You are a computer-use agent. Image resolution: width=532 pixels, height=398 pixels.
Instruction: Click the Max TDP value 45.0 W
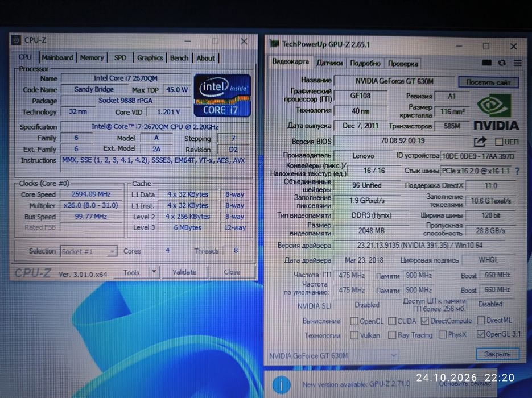point(177,90)
